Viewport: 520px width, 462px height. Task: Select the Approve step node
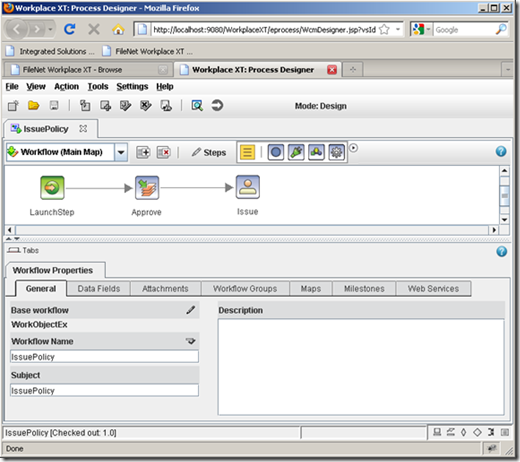147,188
